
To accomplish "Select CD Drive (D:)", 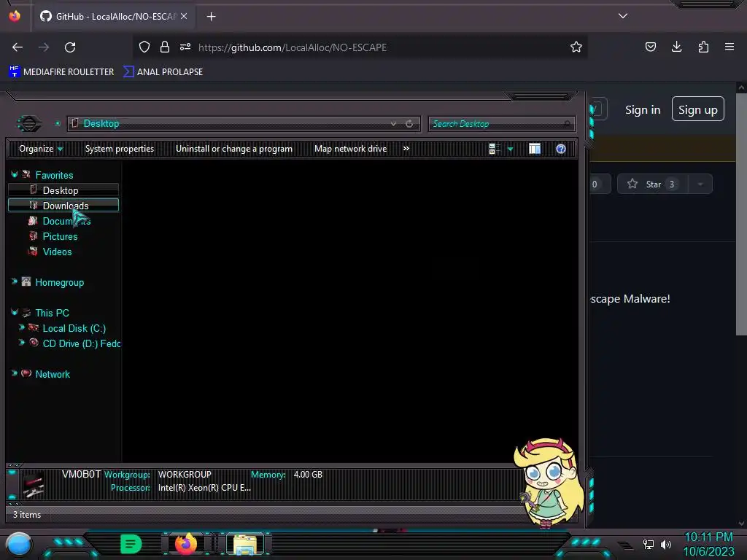I will 81,344.
